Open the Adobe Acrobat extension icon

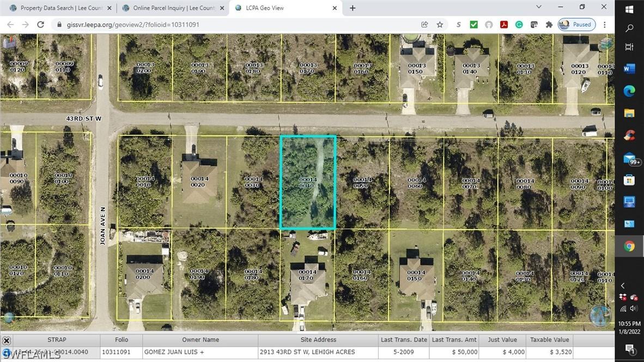[x=504, y=25]
